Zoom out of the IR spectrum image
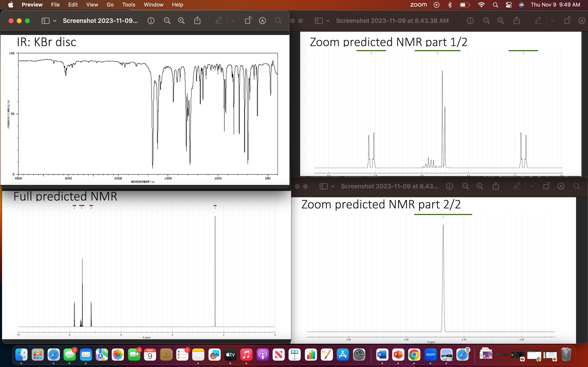Viewport: 588px width, 367px height. pyautogui.click(x=167, y=21)
